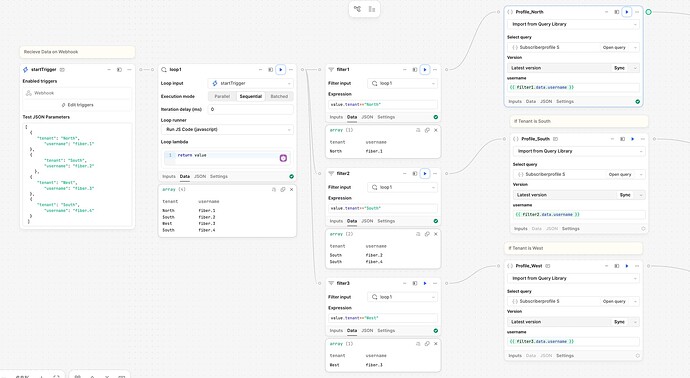Run the loop1 block
The width and height of the screenshot is (690, 378).
tap(280, 70)
